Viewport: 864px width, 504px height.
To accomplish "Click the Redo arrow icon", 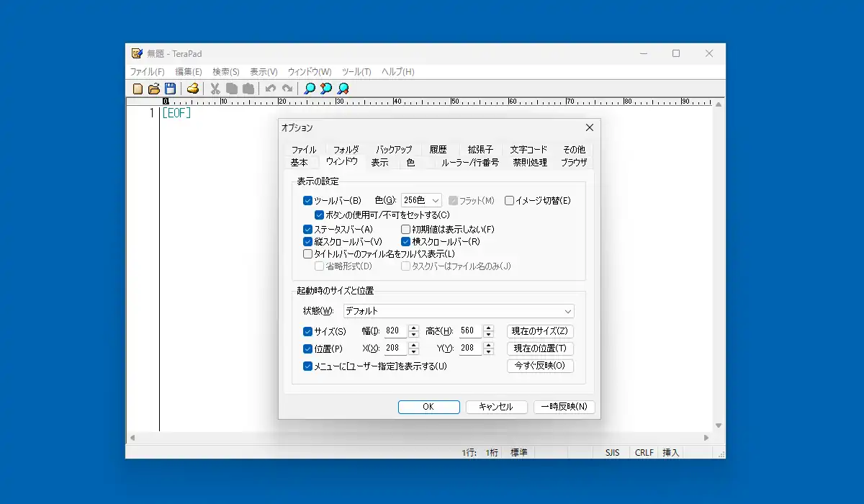I will (287, 89).
